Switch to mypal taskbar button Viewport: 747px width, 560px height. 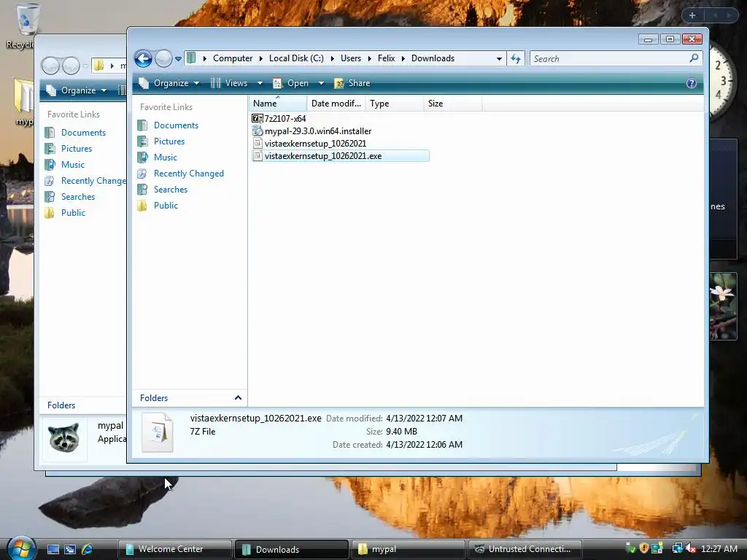[x=408, y=549]
